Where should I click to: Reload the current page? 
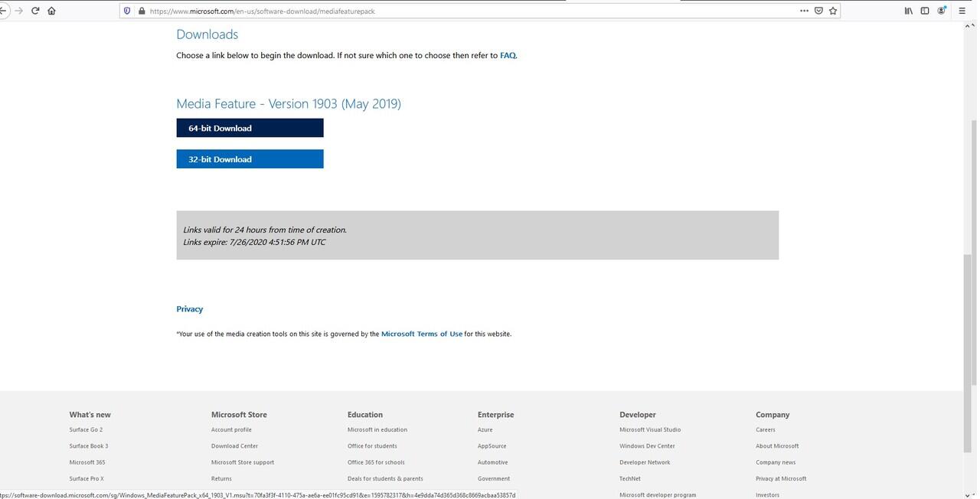click(x=35, y=11)
